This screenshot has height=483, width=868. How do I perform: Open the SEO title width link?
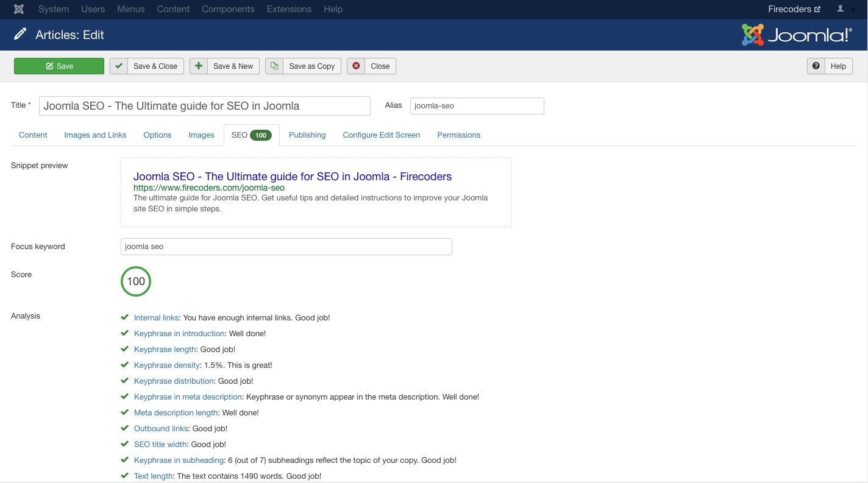tap(160, 444)
